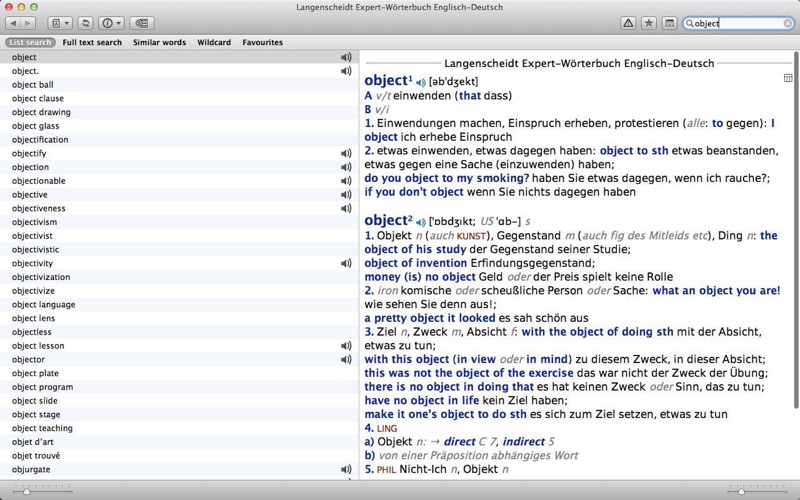The height and width of the screenshot is (500, 800).
Task: Play audio for 'objectify' in list
Action: pyautogui.click(x=346, y=153)
